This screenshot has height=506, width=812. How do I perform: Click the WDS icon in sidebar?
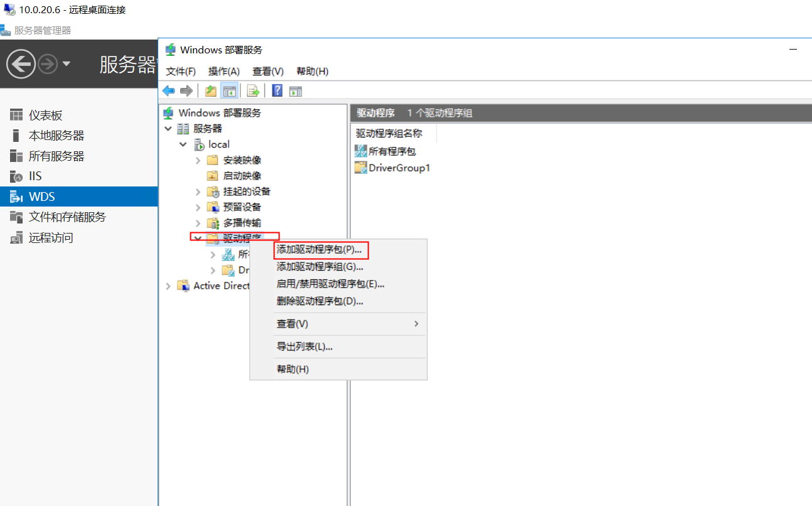(16, 196)
